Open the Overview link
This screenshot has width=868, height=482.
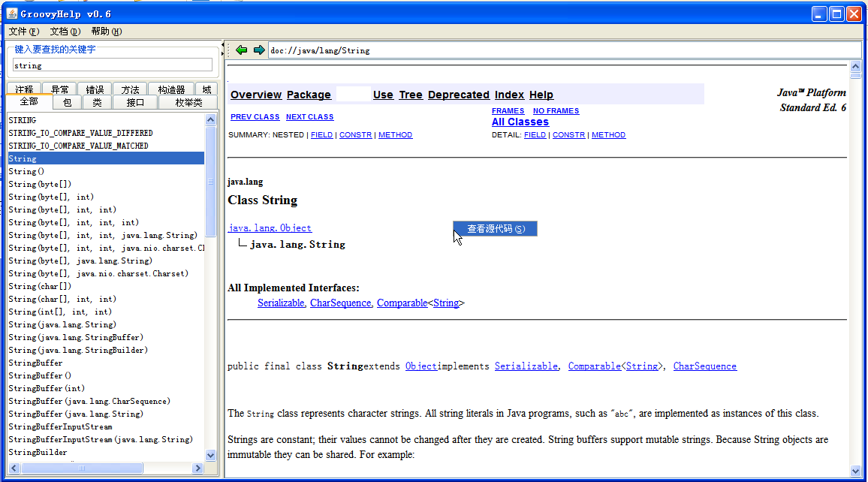(256, 95)
